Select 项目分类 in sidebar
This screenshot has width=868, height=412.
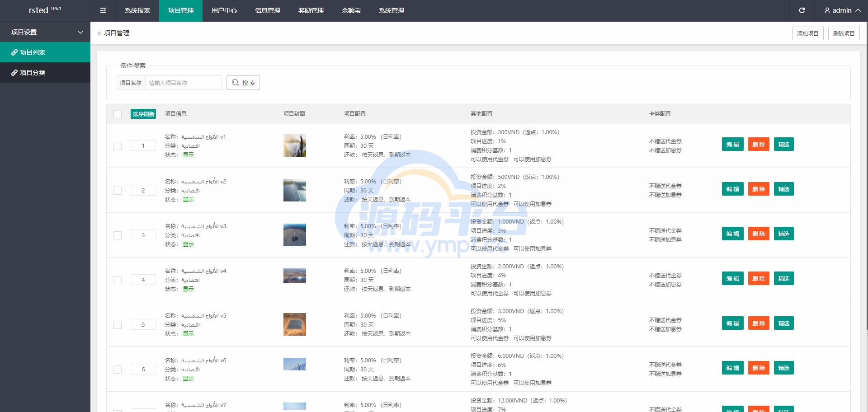(45, 73)
